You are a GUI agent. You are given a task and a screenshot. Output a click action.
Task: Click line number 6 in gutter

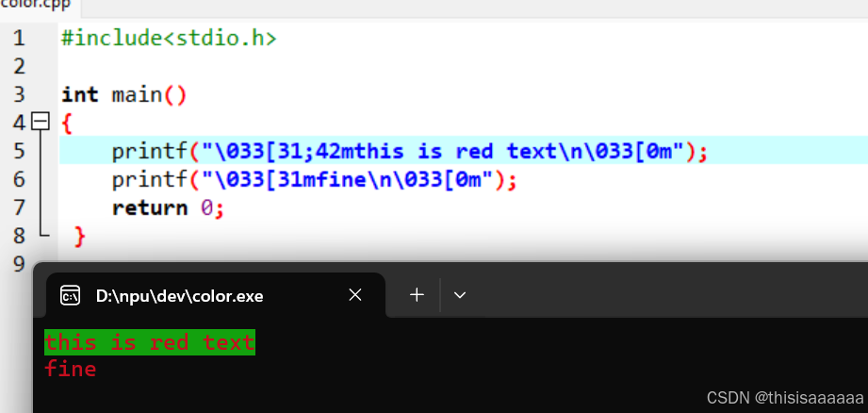pyautogui.click(x=19, y=179)
